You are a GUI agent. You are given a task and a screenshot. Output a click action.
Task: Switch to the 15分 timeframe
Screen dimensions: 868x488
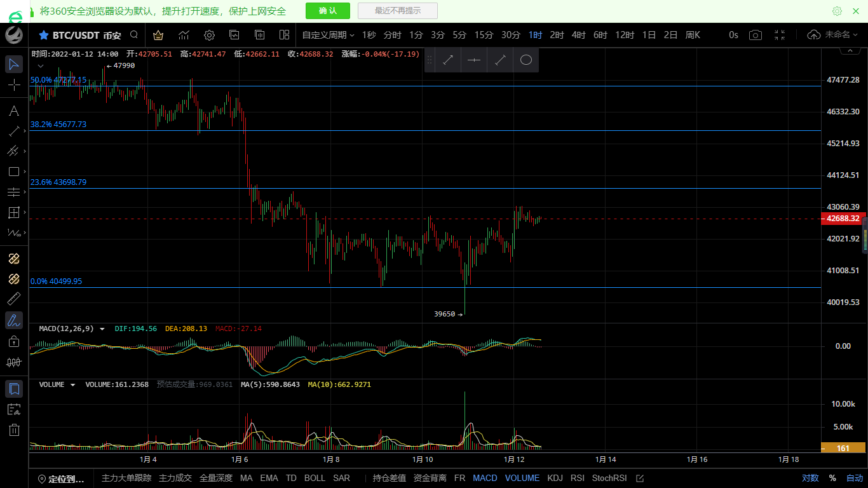(484, 35)
